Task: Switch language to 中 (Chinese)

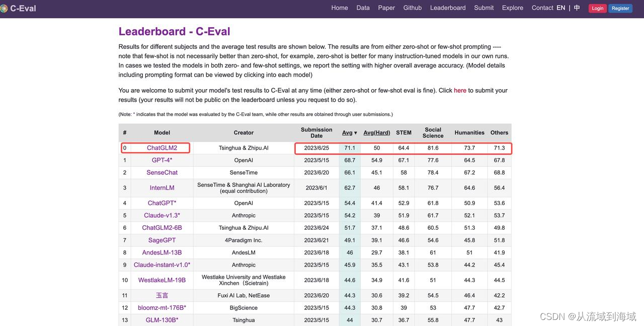Action: pos(577,8)
